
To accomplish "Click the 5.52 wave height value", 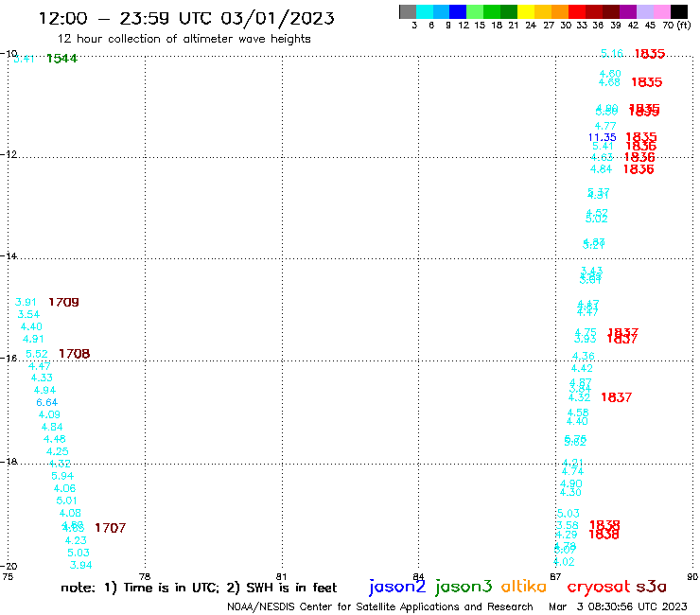I will pyautogui.click(x=37, y=354).
